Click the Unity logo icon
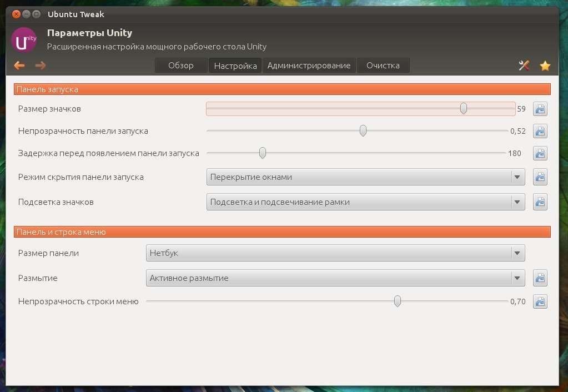 (24, 40)
